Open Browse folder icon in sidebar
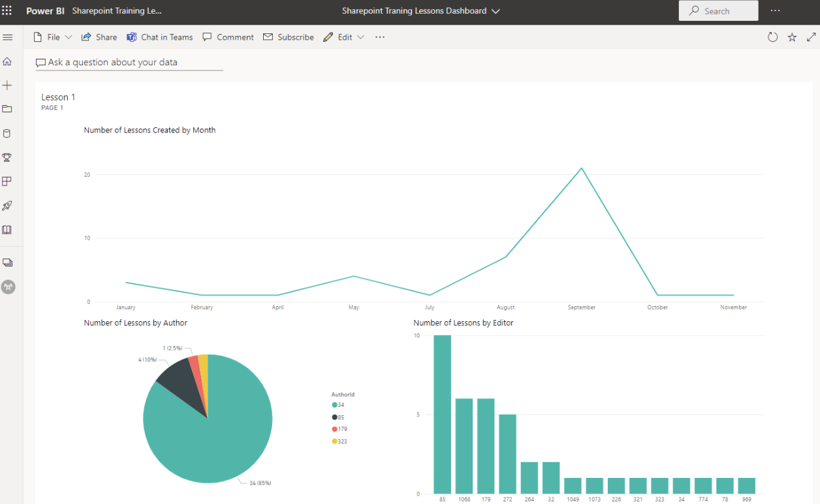Screen dimensions: 820x504 (7, 109)
